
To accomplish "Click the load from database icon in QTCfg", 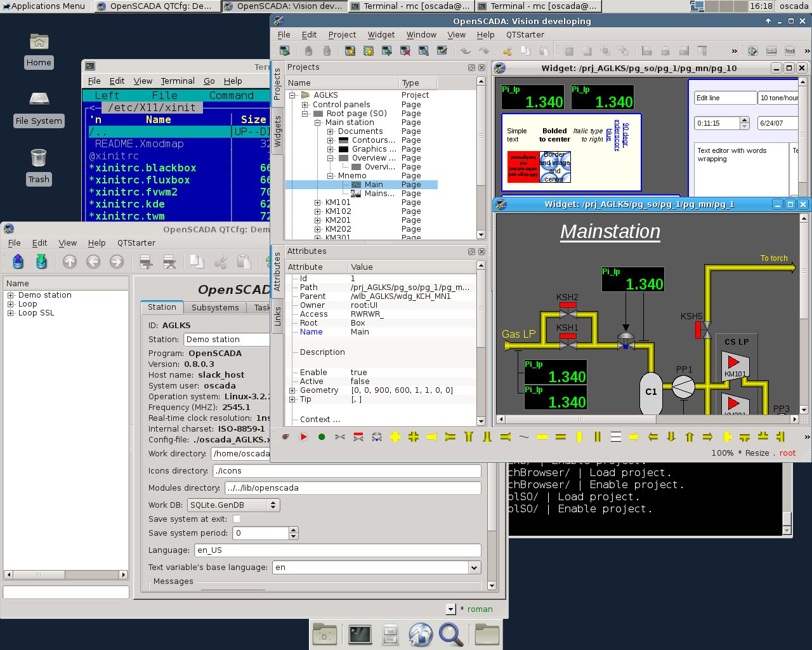I will coord(18,261).
